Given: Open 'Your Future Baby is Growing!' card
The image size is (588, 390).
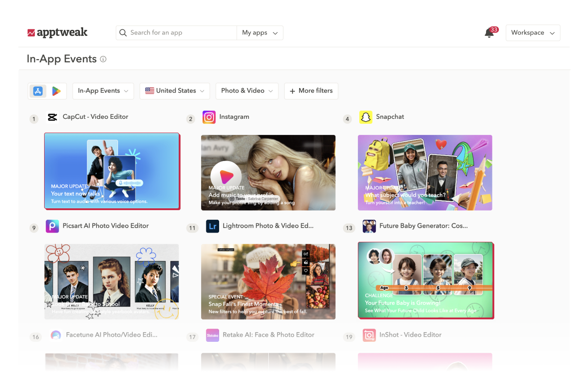Looking at the screenshot, I should point(425,280).
